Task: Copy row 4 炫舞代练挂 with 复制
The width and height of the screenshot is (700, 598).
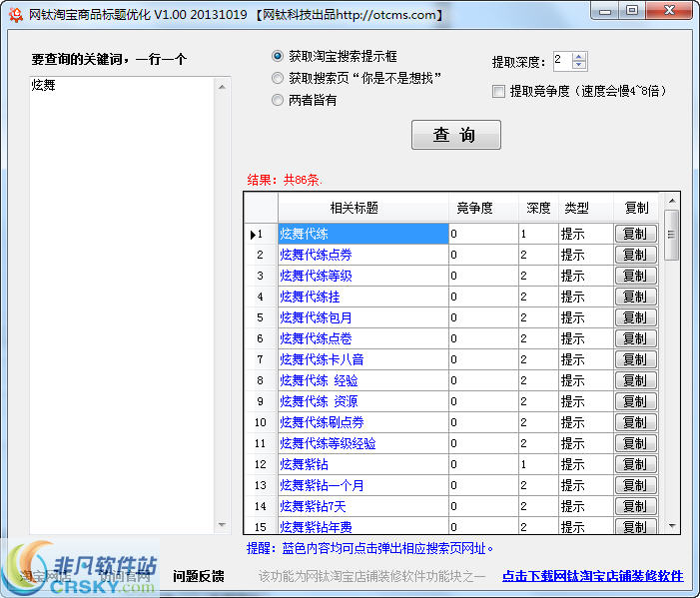Action: click(x=636, y=297)
